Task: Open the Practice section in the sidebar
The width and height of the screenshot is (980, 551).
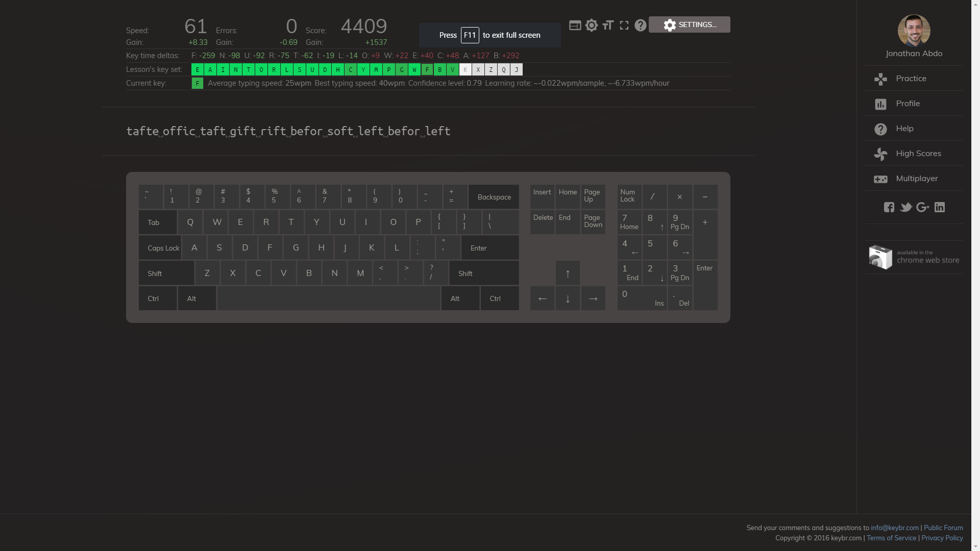Action: point(911,78)
